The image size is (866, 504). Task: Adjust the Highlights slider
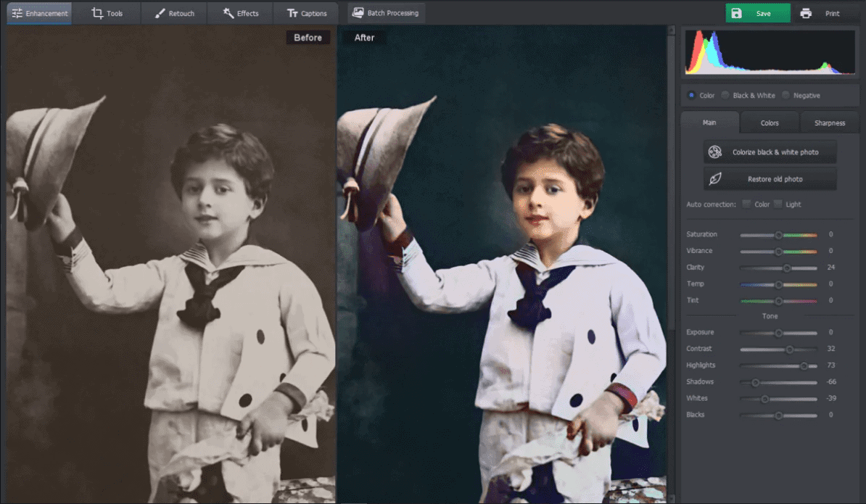778,366
